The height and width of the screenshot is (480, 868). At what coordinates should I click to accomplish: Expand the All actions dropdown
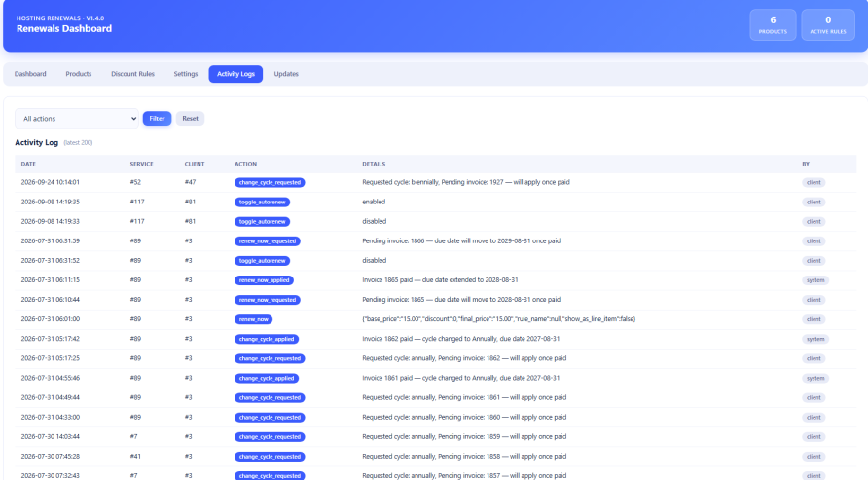[77, 119]
